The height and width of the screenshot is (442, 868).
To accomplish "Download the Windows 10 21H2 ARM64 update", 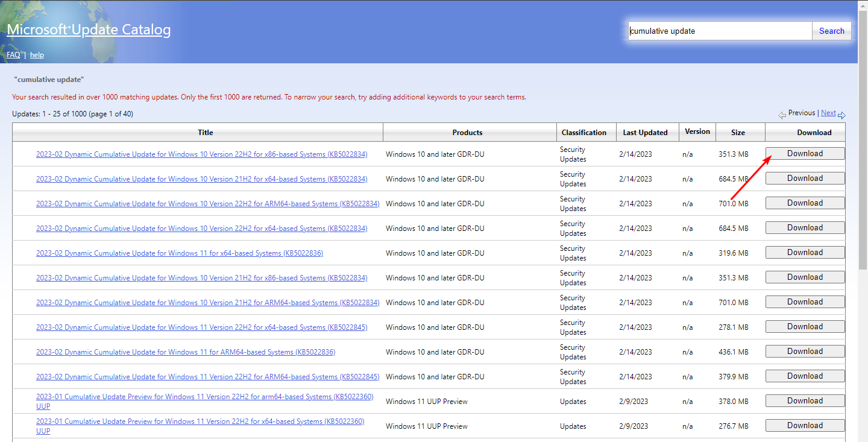I will tap(805, 302).
